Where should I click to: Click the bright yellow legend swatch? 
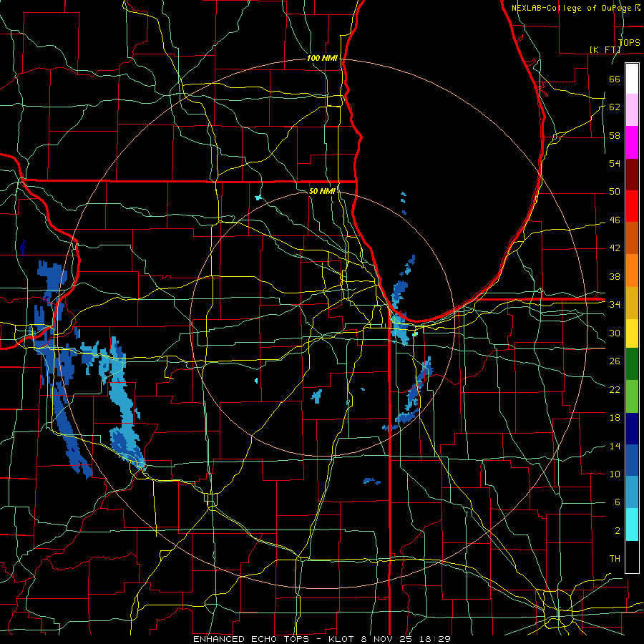click(632, 333)
